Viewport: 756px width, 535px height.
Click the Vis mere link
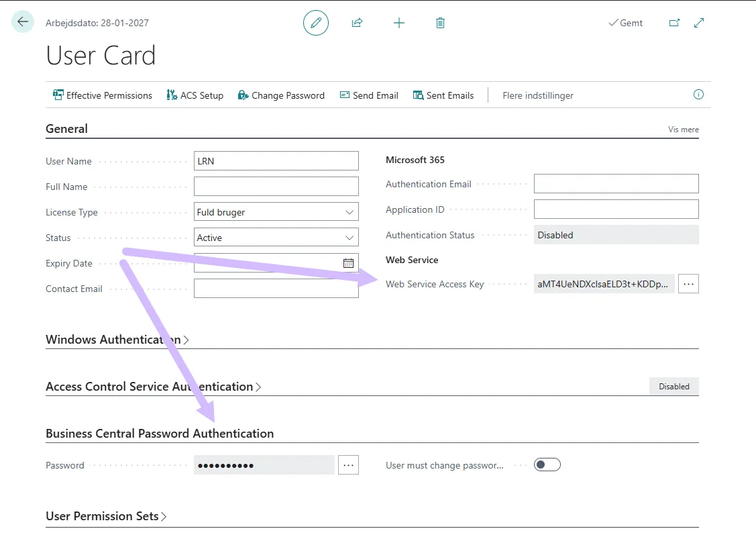pyautogui.click(x=683, y=130)
